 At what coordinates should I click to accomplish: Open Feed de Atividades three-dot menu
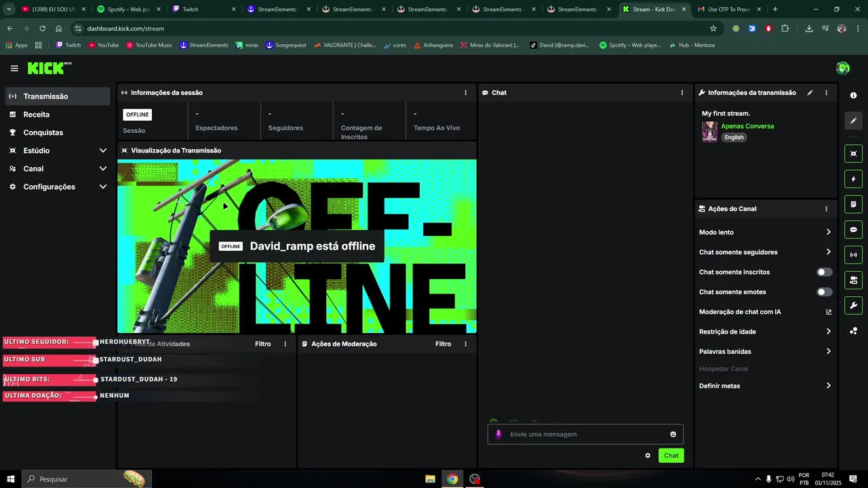[x=285, y=344]
